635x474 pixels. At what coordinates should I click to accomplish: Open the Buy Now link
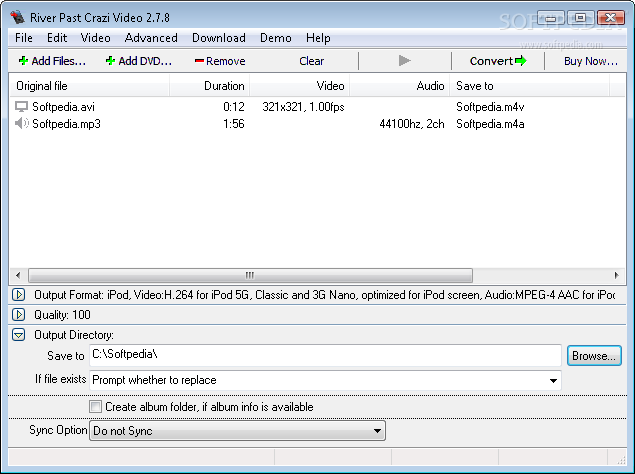coord(591,61)
